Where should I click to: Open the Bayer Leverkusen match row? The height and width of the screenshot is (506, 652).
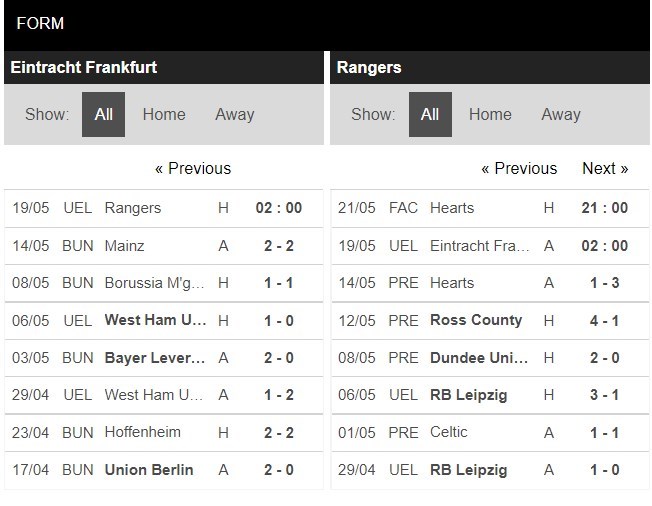pos(155,358)
